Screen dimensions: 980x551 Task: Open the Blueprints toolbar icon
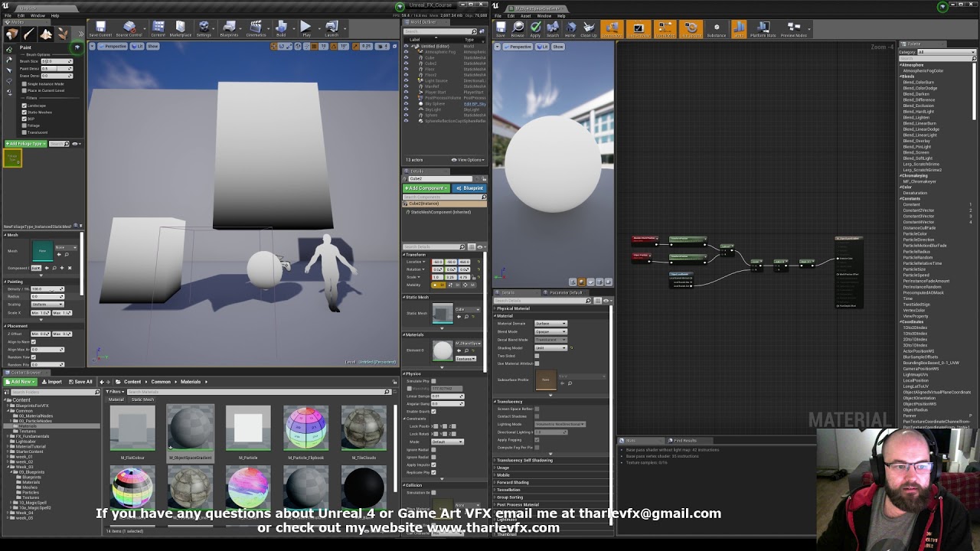pyautogui.click(x=229, y=29)
